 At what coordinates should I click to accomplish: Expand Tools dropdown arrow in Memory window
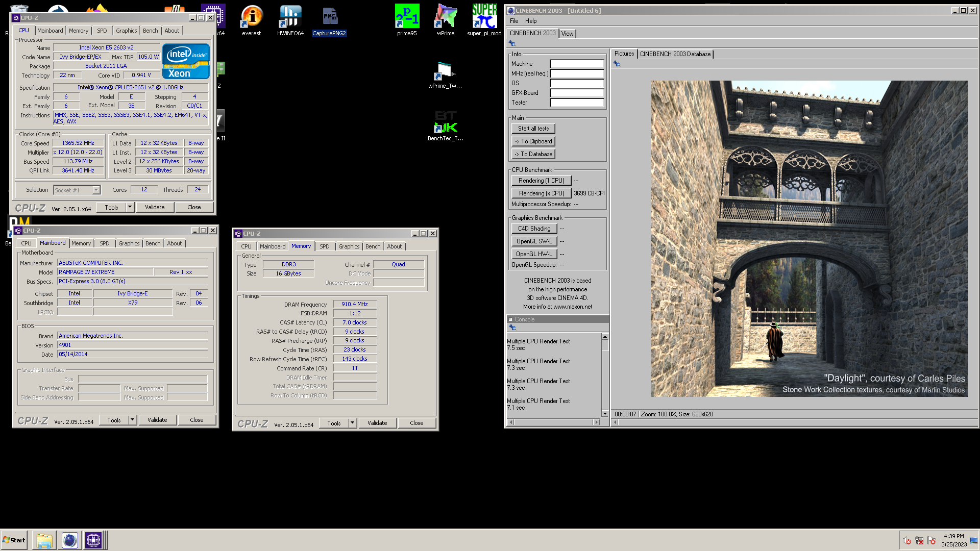point(353,423)
